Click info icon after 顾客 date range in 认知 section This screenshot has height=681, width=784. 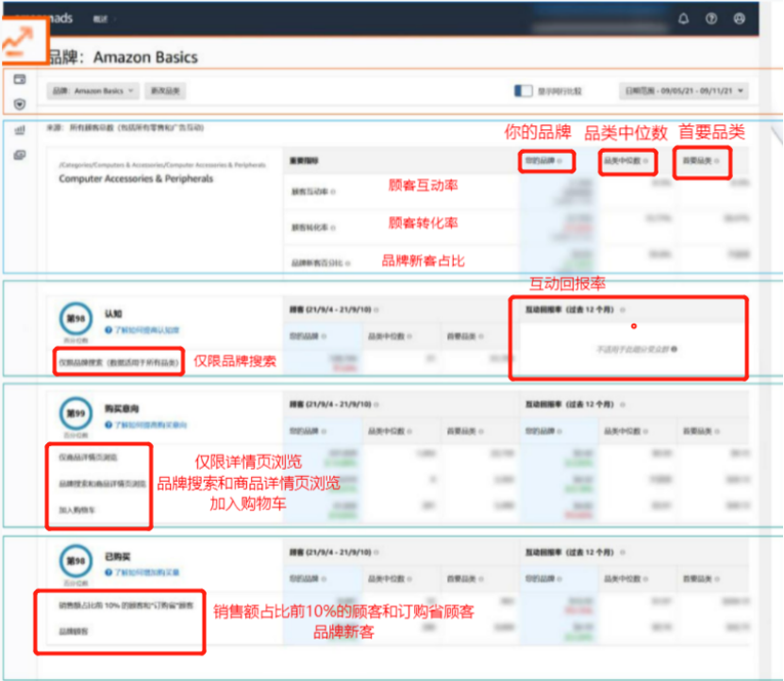pyautogui.click(x=376, y=310)
